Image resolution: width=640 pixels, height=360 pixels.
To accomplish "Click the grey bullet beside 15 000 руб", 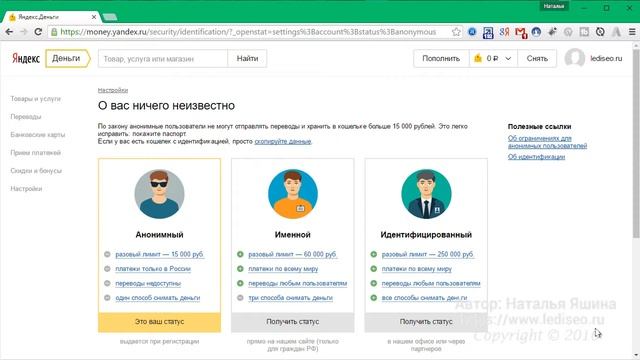I will point(107,254).
